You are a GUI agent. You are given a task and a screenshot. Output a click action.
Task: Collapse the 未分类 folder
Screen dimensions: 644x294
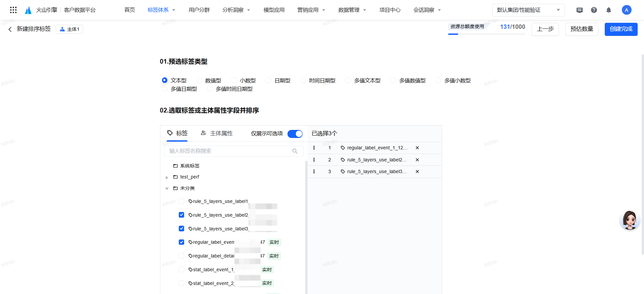point(167,189)
